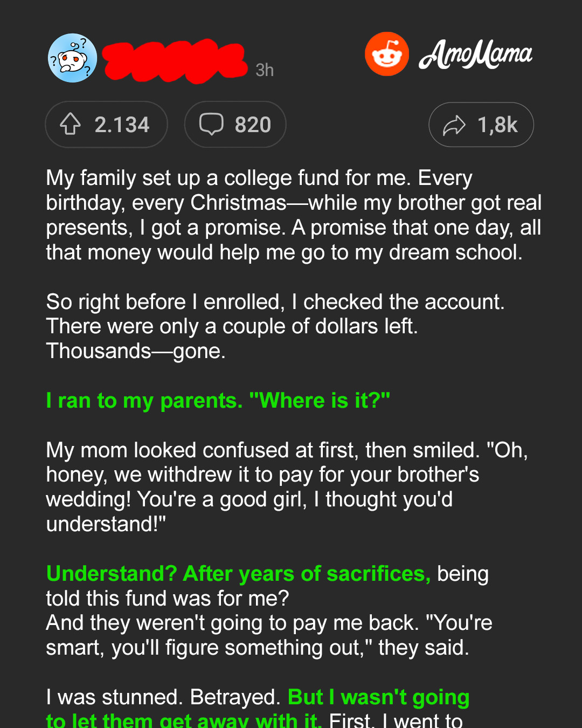Click the green "I ran to my parents" line
This screenshot has height=728, width=582.
[218, 401]
